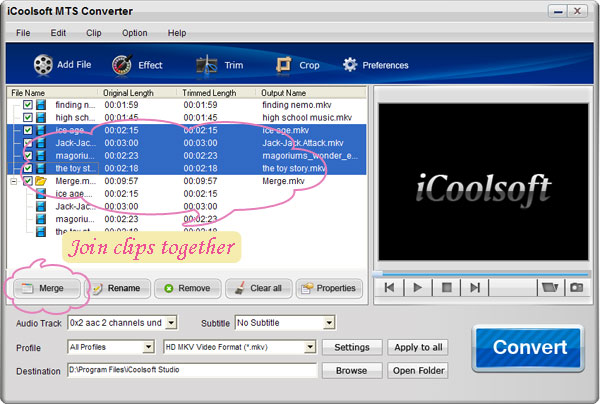Viewport: 600px width, 404px height.
Task: Click the Destination path field
Action: (192, 370)
